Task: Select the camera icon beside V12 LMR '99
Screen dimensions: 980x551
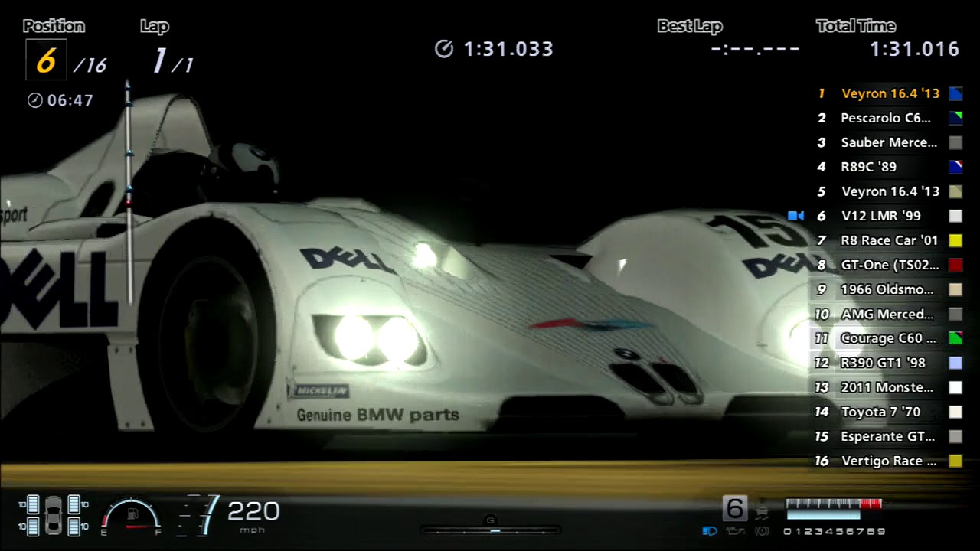Action: coord(796,216)
